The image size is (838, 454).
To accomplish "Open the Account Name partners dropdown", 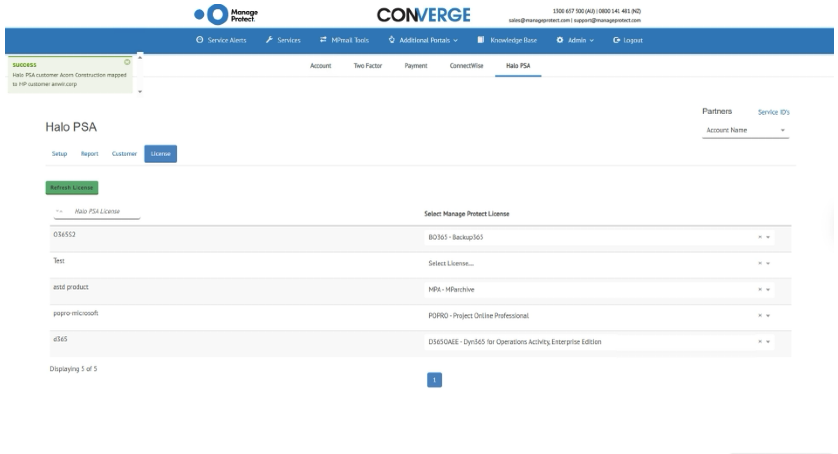I will coord(745,130).
